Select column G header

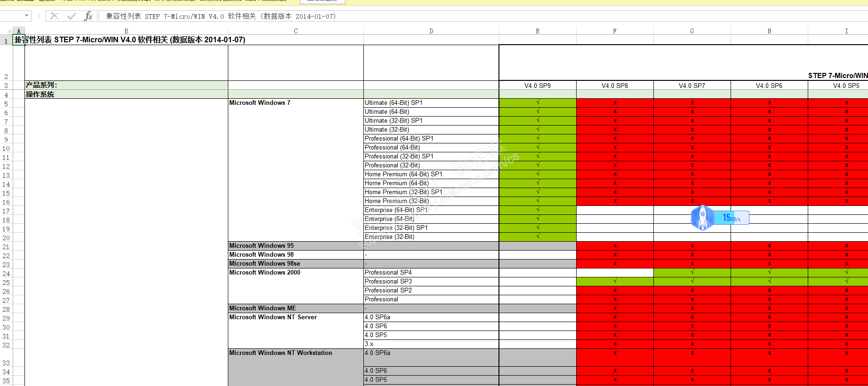[x=692, y=31]
